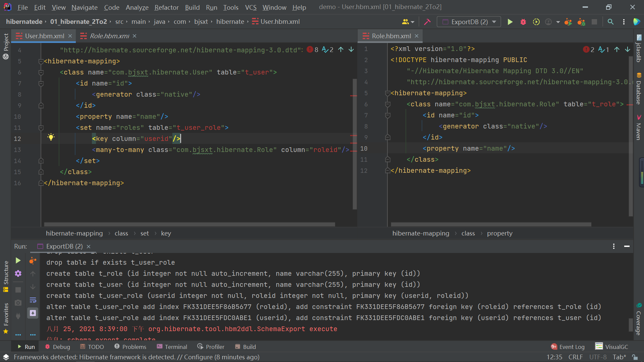Open the code-with-me users dropdown
Image resolution: width=644 pixels, height=362 pixels.
pyautogui.click(x=408, y=22)
